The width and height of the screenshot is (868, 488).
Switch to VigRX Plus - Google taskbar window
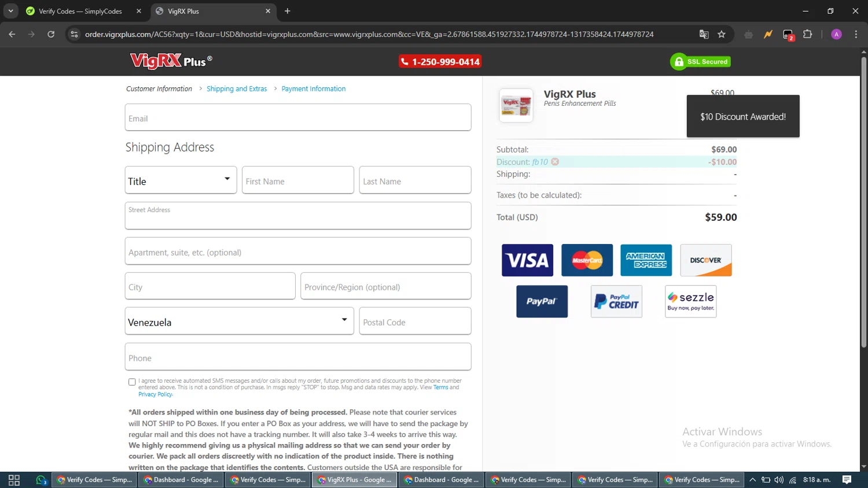(x=355, y=480)
